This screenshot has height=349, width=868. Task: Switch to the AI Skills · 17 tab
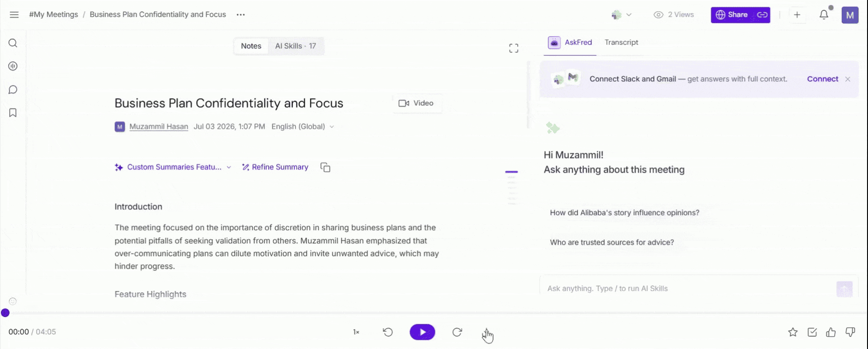pos(296,46)
